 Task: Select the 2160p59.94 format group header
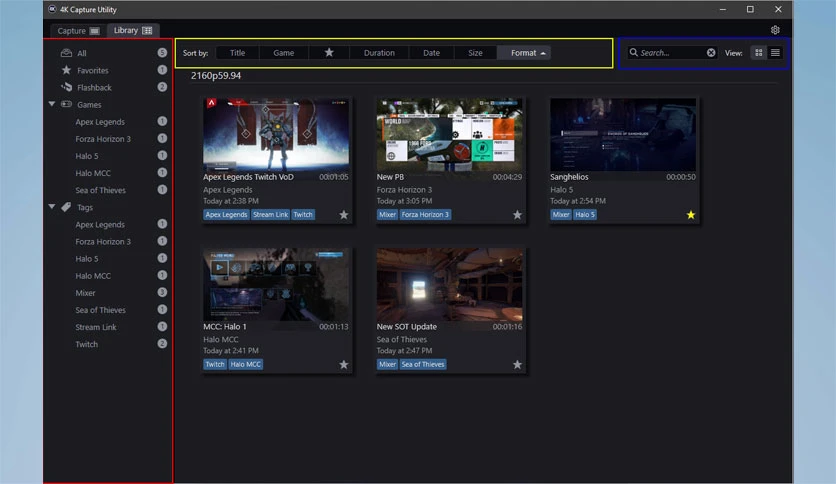216,75
